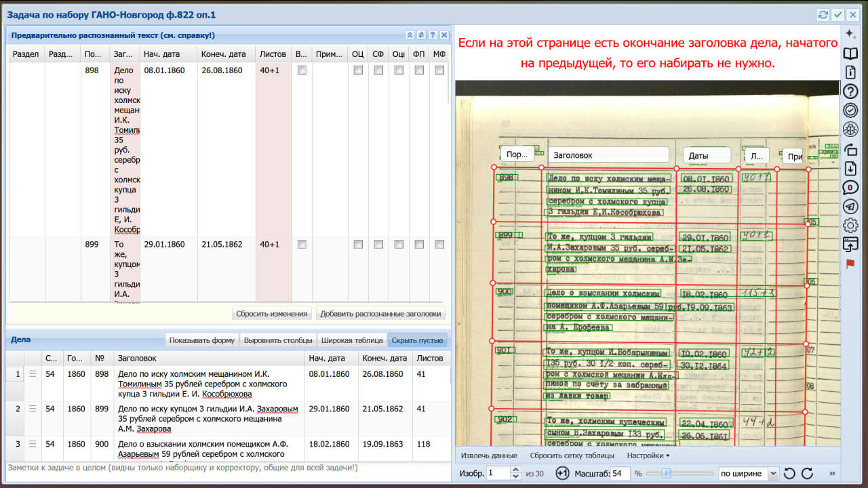
Task: Toggle the В... checkbox in row 898
Action: pos(302,70)
